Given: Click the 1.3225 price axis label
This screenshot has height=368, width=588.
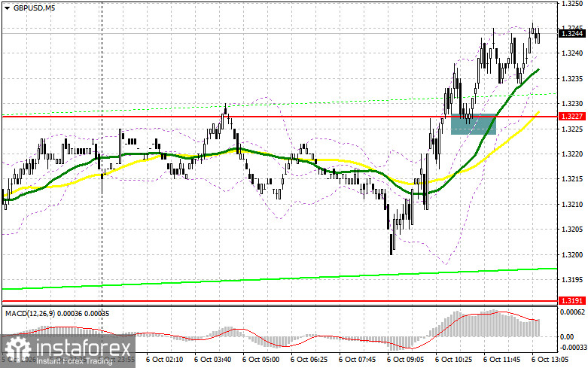Looking at the screenshot, I should [571, 129].
